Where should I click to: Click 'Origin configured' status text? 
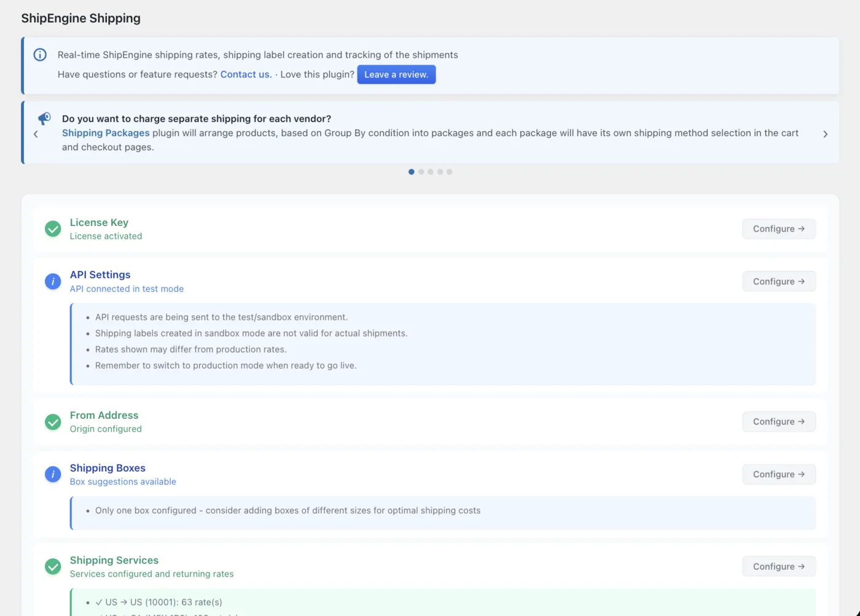(x=106, y=429)
